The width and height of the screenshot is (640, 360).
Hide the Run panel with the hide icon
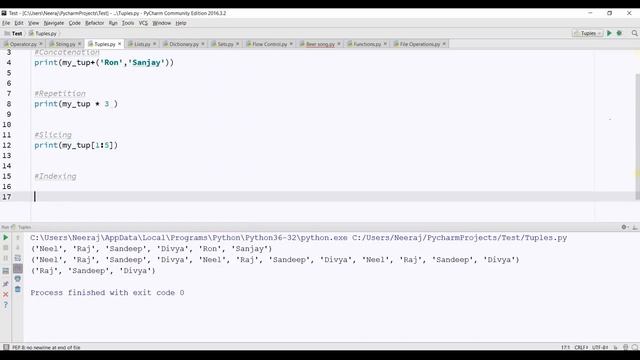coord(635,227)
